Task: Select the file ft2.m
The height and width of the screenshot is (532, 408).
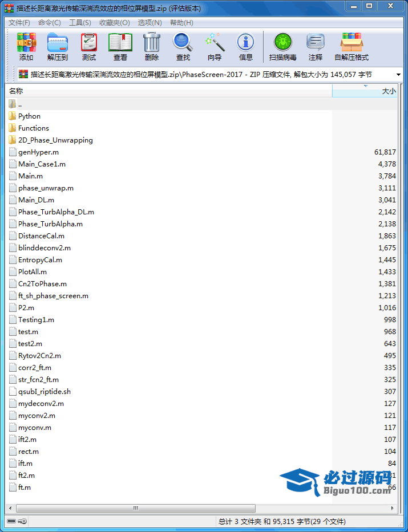Action: click(26, 476)
